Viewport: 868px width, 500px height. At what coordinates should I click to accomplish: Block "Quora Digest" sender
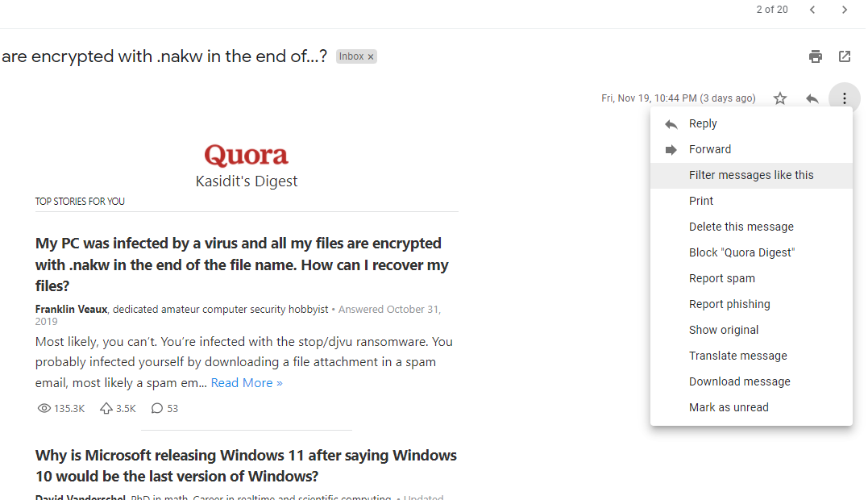click(741, 252)
